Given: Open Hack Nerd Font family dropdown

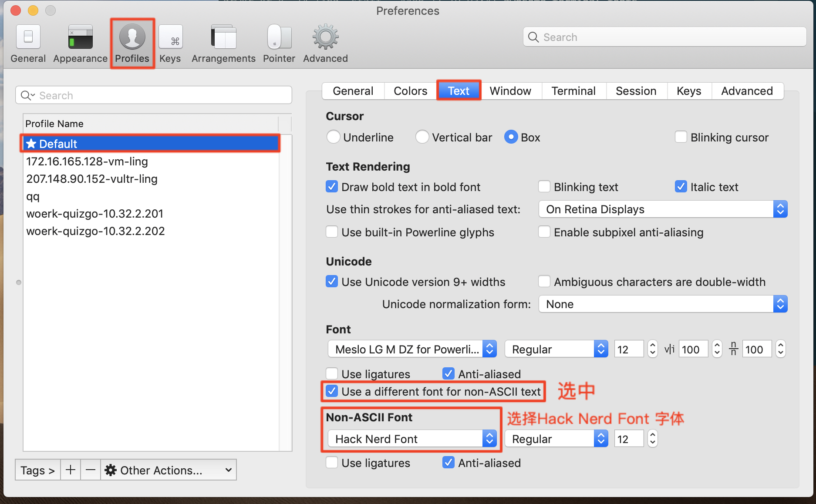Looking at the screenshot, I should (x=412, y=439).
